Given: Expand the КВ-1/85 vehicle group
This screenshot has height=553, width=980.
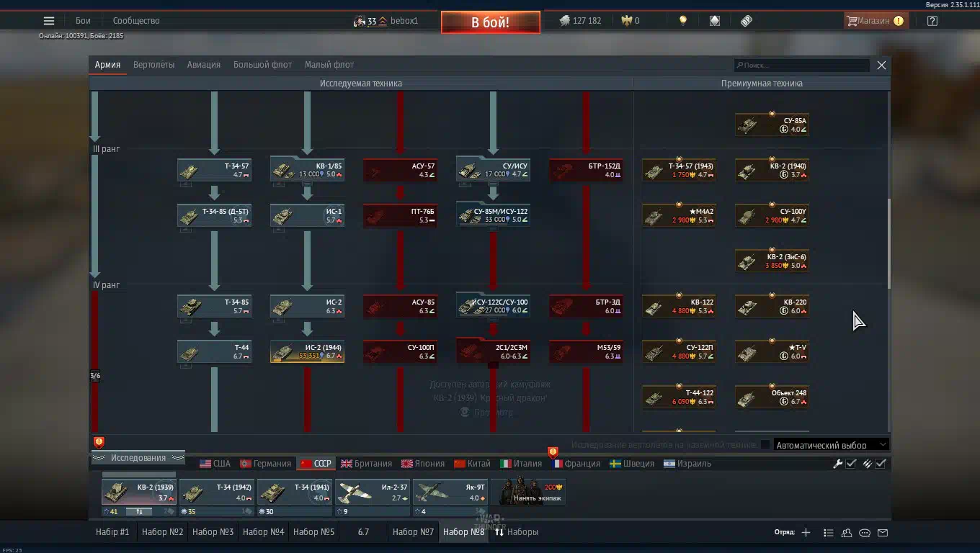Looking at the screenshot, I should [307, 170].
